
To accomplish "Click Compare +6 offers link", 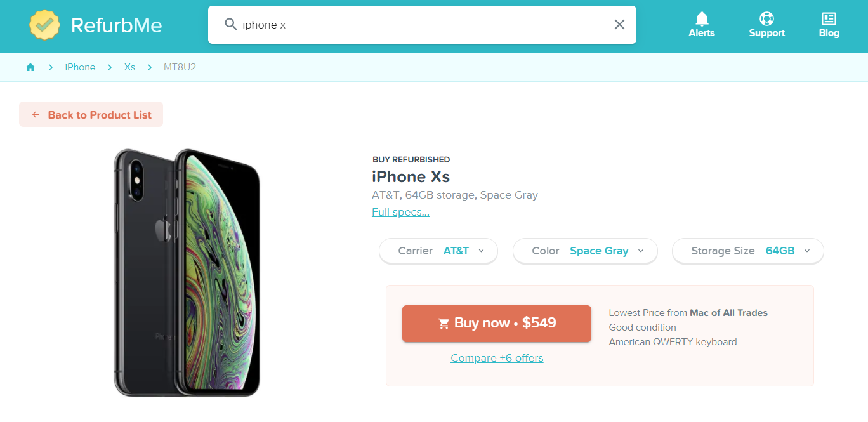I will [497, 358].
